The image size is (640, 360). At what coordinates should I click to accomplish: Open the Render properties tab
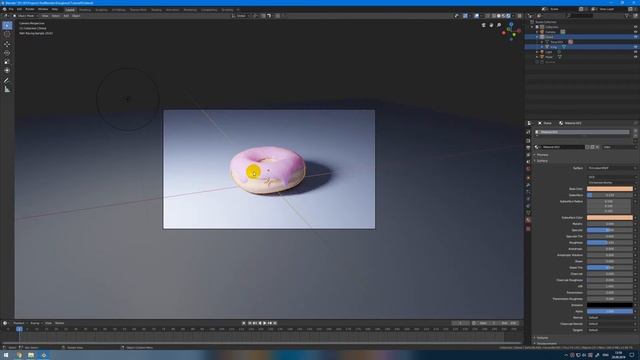tap(528, 141)
